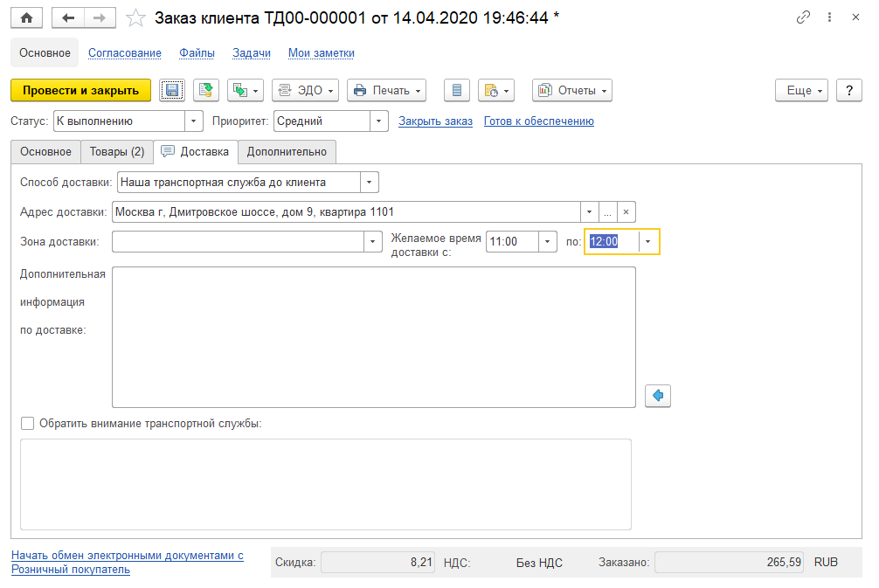Image resolution: width=879 pixels, height=588 pixels.
Task: Expand the Статус dropdown
Action: coord(193,121)
